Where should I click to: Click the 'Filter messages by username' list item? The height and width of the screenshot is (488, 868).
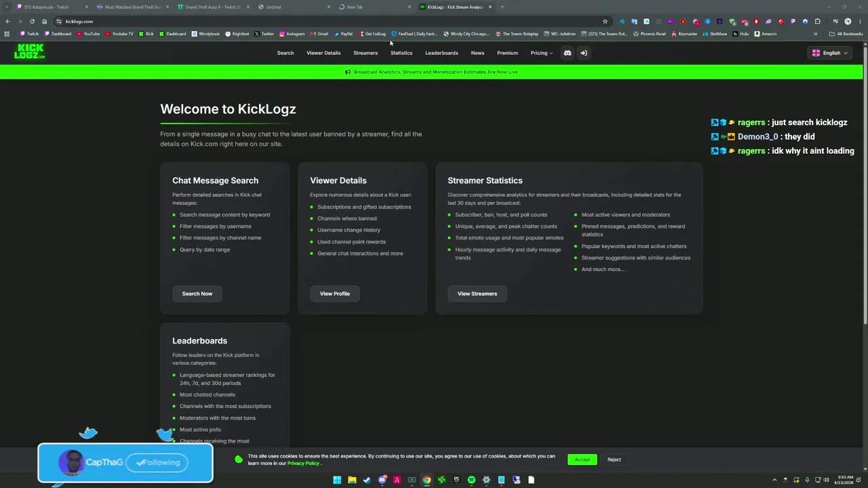pyautogui.click(x=216, y=226)
